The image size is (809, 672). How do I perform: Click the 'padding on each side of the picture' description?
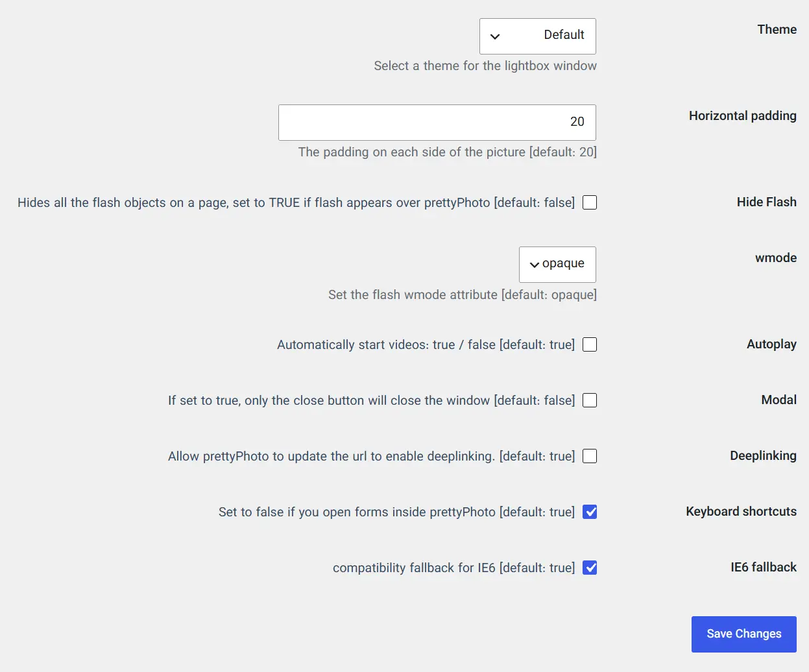coord(448,152)
